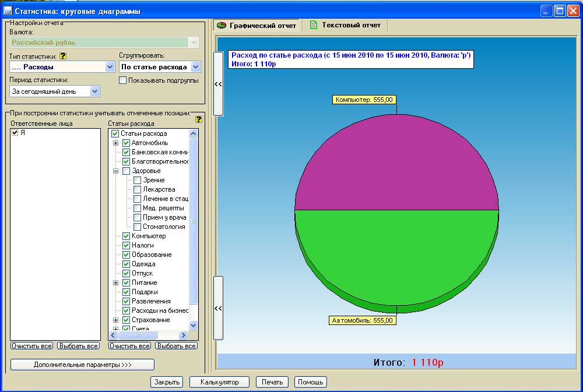Screen dimensions: 583x392
Task: Click the lower << panel collapse button
Action: 219,308
